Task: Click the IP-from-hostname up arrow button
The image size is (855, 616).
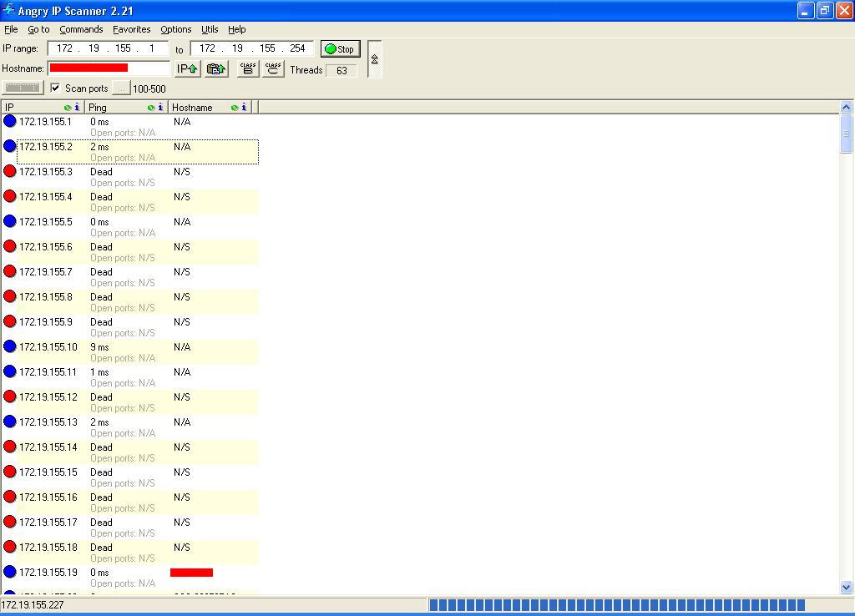Action: [187, 68]
